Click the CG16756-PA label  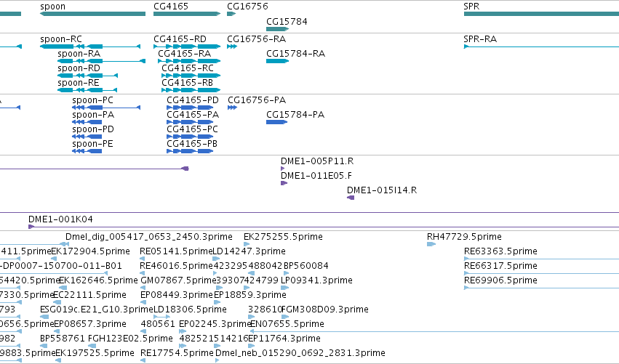coord(257,100)
